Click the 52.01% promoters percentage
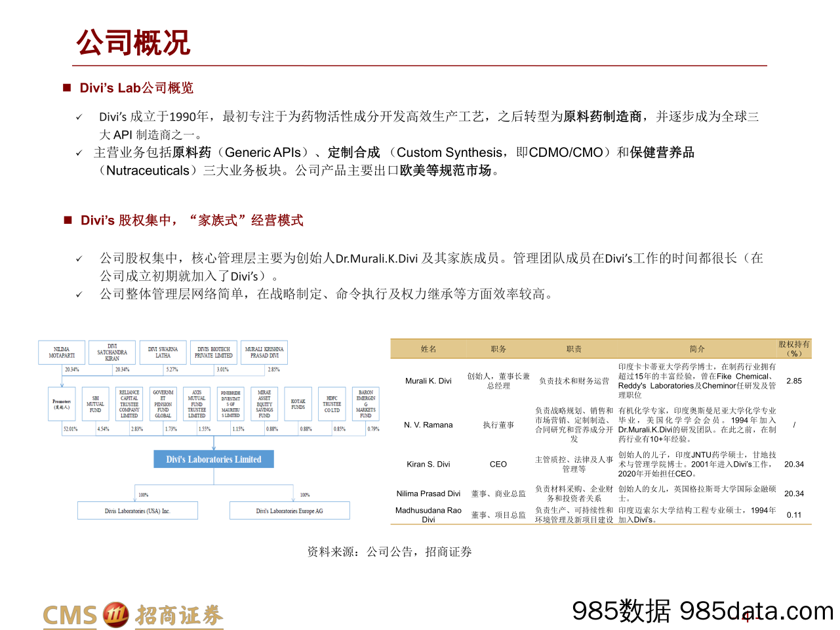The width and height of the screenshot is (840, 630). pos(70,429)
